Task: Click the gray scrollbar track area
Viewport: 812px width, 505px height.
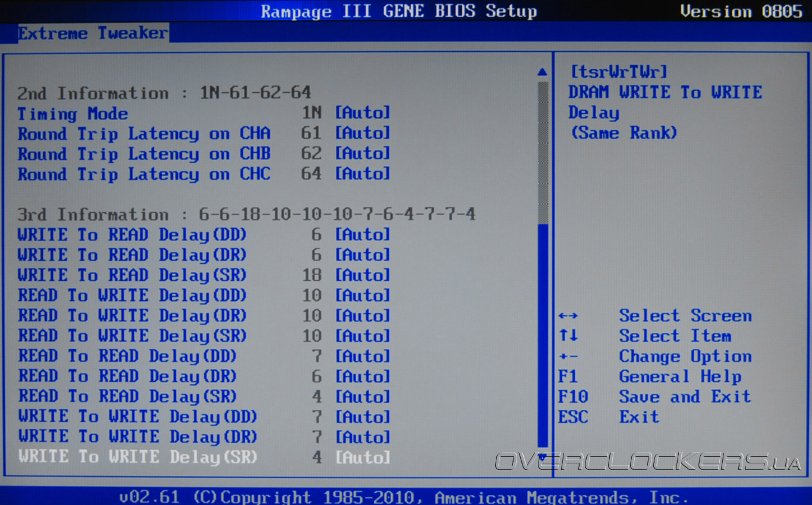Action: (x=542, y=152)
